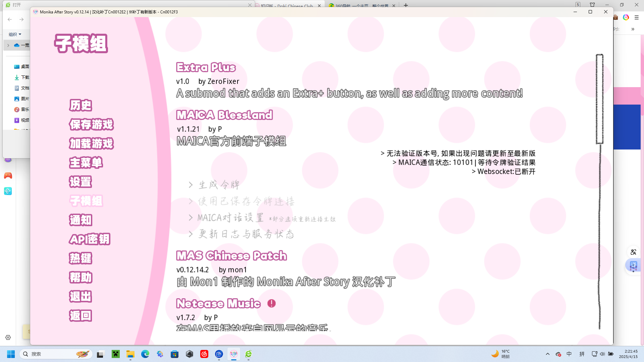The width and height of the screenshot is (644, 362).
Task: Open the Microsoft Store taskbar icon
Action: pyautogui.click(x=175, y=354)
